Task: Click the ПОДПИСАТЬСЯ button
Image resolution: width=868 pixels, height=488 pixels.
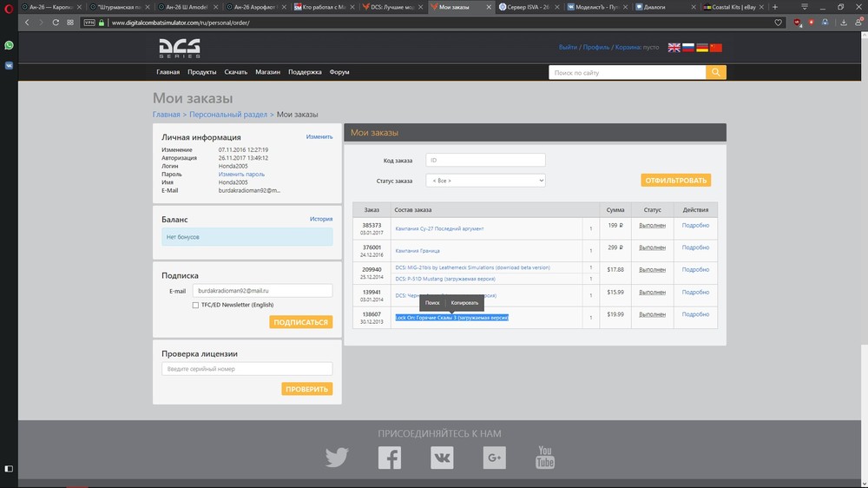Action: point(300,322)
